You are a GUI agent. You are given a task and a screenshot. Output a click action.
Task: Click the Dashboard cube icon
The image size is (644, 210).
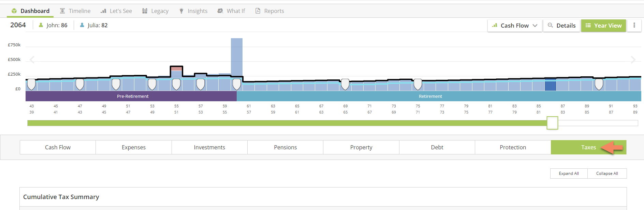click(x=14, y=11)
